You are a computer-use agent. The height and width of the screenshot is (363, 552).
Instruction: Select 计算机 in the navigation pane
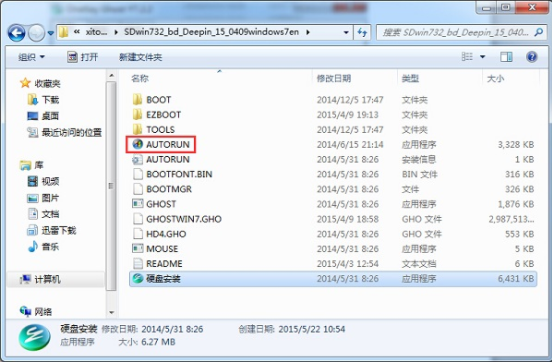point(40,279)
